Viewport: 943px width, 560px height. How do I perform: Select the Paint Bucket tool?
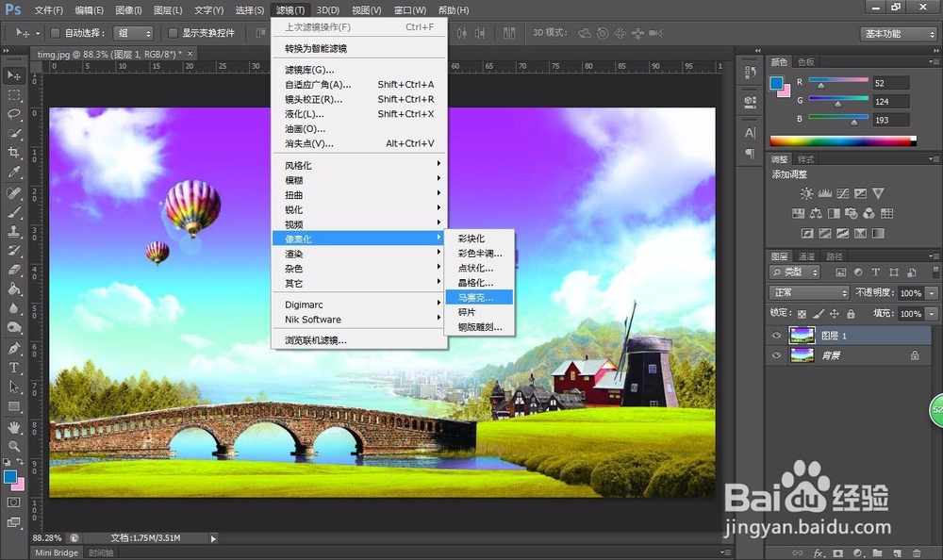coord(13,289)
